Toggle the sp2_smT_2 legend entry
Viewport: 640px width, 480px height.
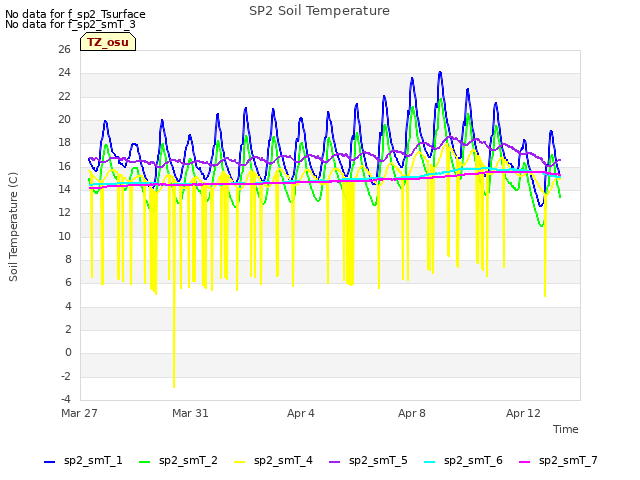click(178, 460)
